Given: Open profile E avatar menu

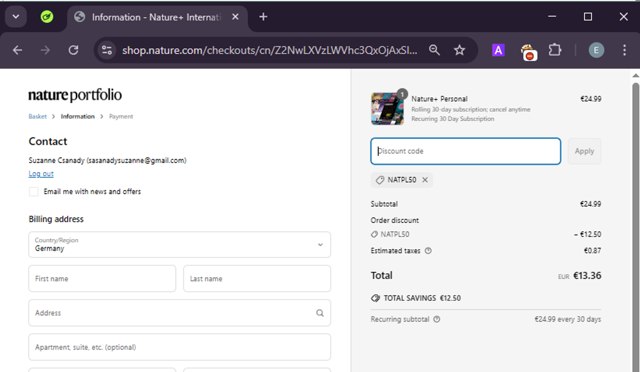Looking at the screenshot, I should [596, 50].
